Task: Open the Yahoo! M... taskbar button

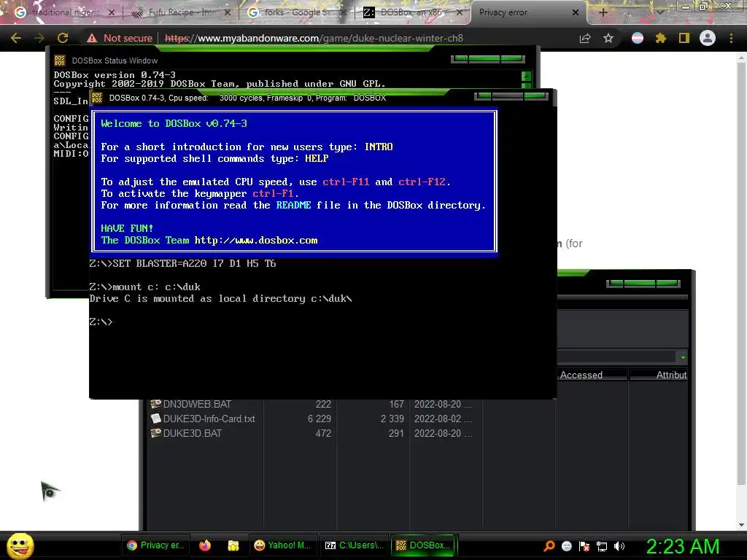Action: click(x=282, y=545)
